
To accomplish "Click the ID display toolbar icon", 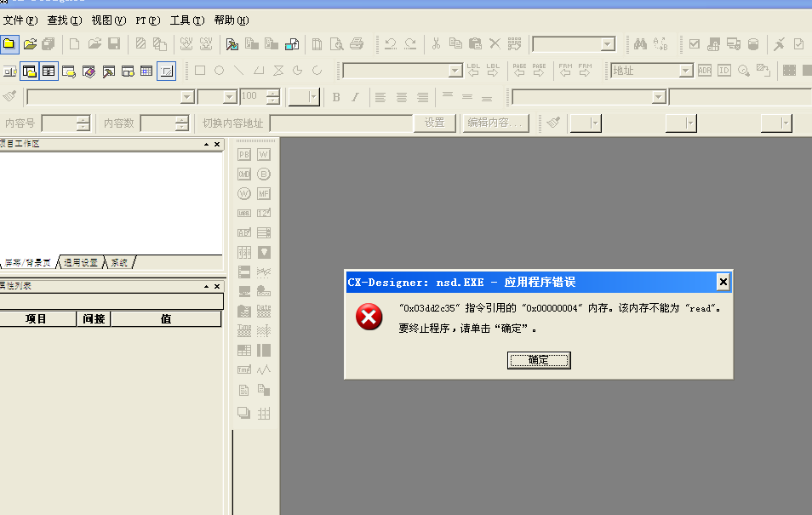I will click(x=724, y=71).
